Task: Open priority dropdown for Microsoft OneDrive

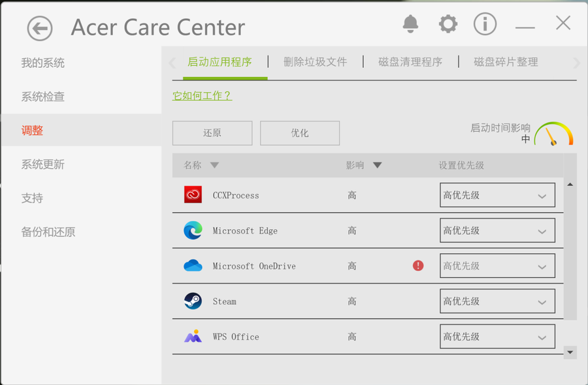Action: (497, 266)
